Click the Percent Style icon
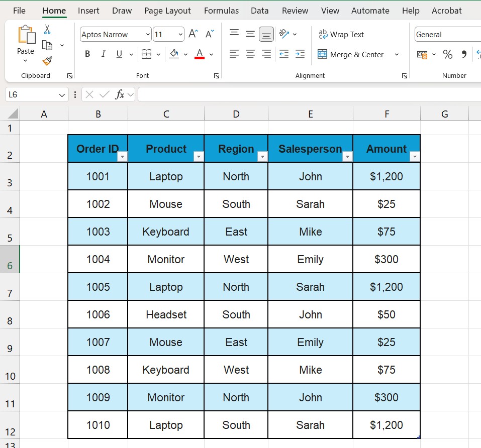481x448 pixels. 448,54
